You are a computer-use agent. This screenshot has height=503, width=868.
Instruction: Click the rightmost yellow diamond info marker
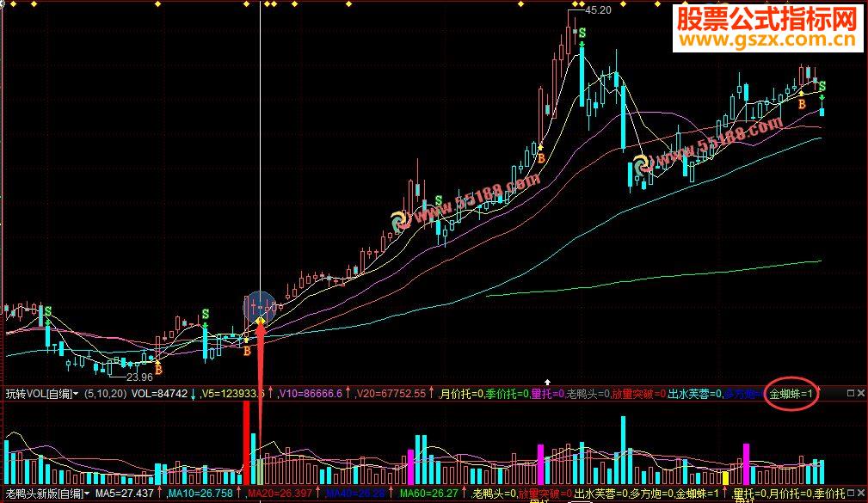click(x=657, y=4)
